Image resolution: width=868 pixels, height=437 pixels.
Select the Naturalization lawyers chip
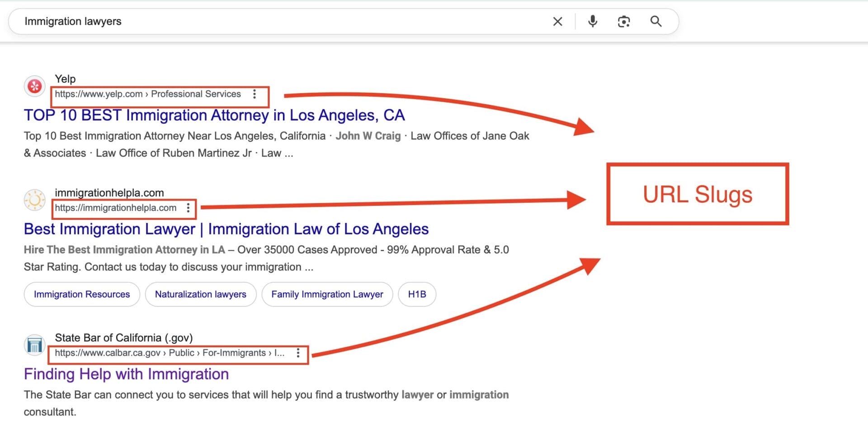point(201,294)
